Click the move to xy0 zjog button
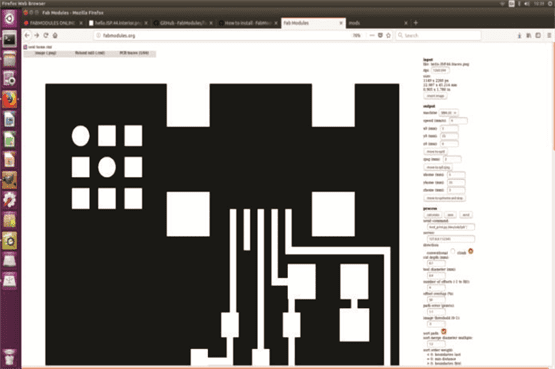Image resolution: width=555 pixels, height=369 pixels. (438, 167)
